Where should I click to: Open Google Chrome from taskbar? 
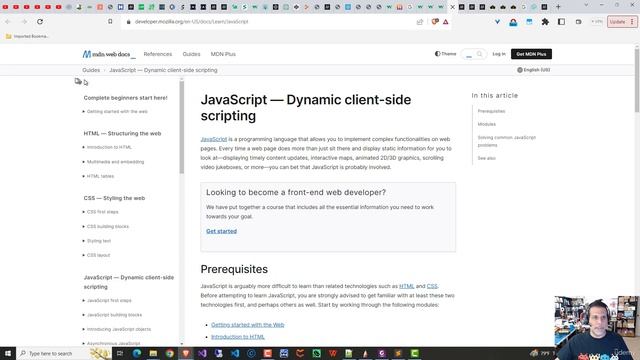[x=169, y=353]
